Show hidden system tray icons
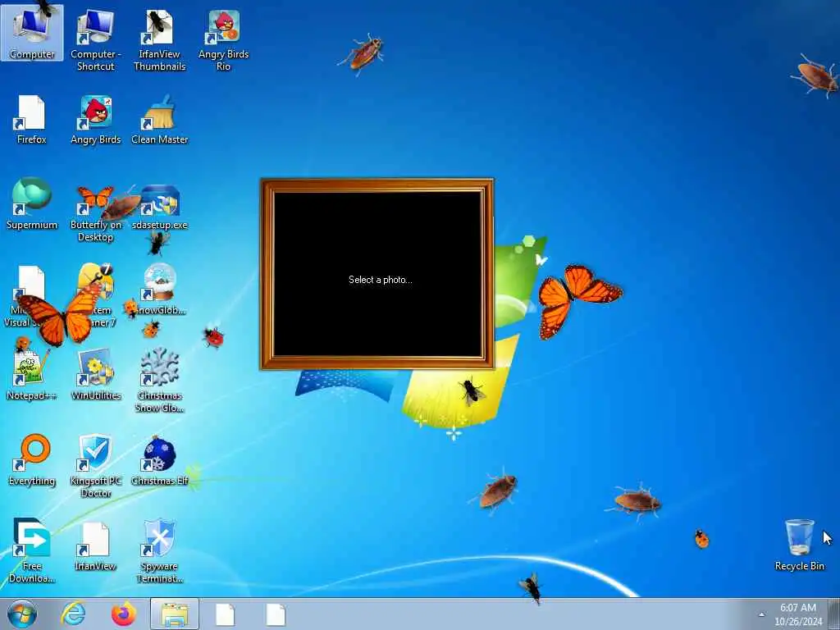The image size is (840, 630). tap(761, 614)
